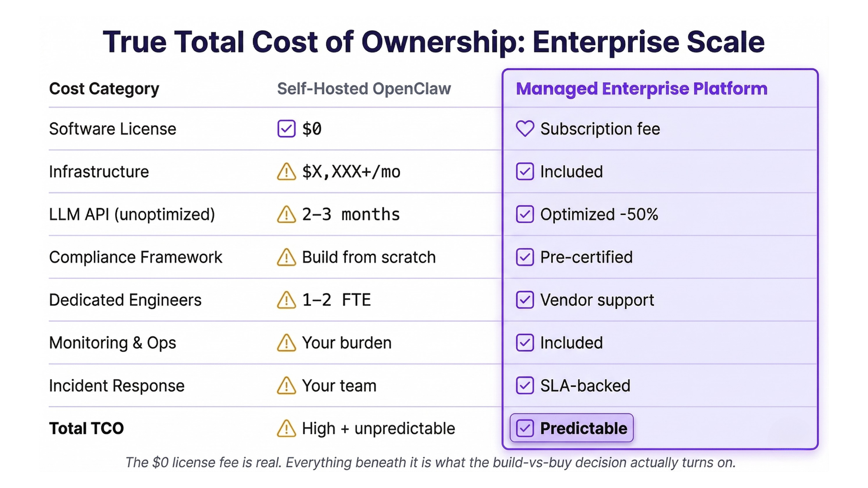Click the Cost Category header label
868x488 pixels.
pos(104,89)
